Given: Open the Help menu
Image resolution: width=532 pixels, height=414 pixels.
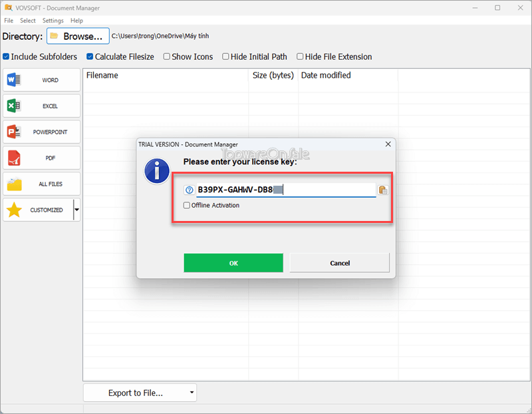Looking at the screenshot, I should pyautogui.click(x=76, y=21).
